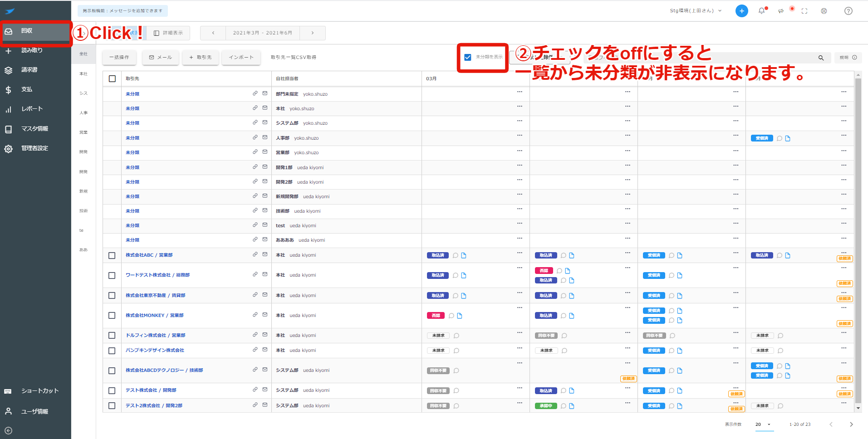Open the Stg環境 account dropdown

coord(696,11)
